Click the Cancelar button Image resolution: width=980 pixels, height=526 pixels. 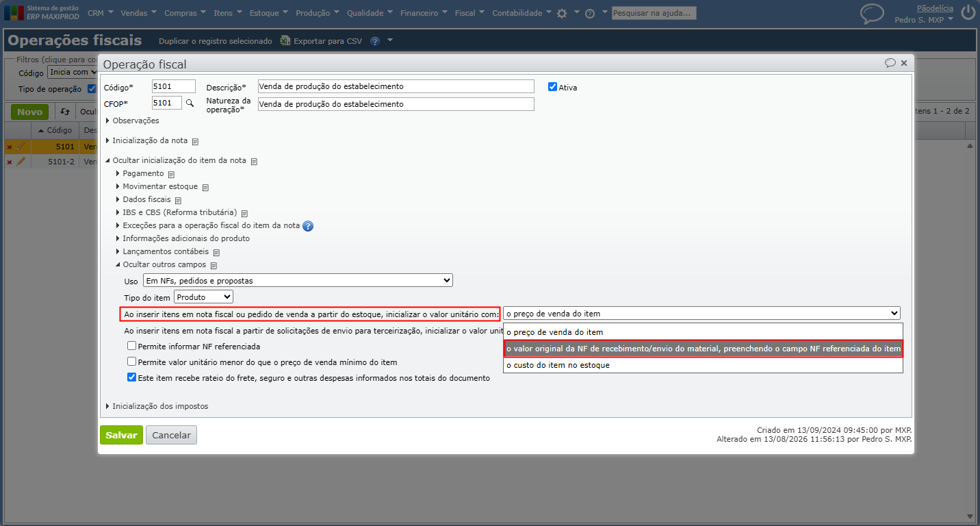point(171,435)
